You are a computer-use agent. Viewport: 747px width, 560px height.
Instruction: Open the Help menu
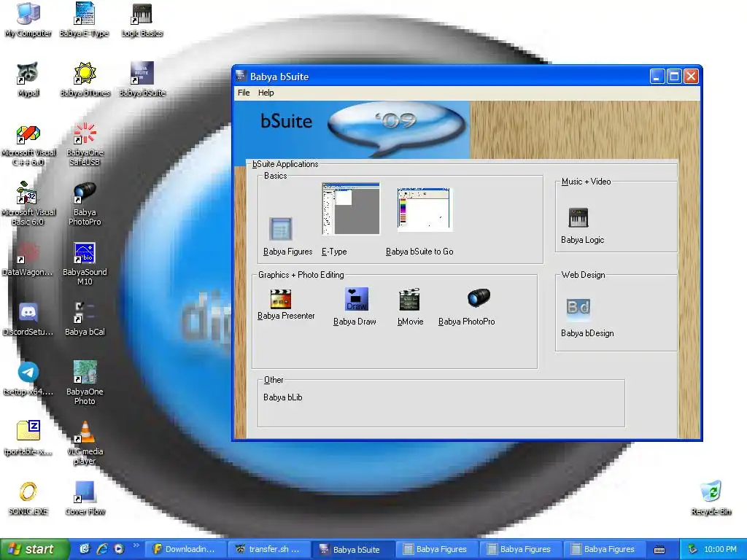pos(266,93)
